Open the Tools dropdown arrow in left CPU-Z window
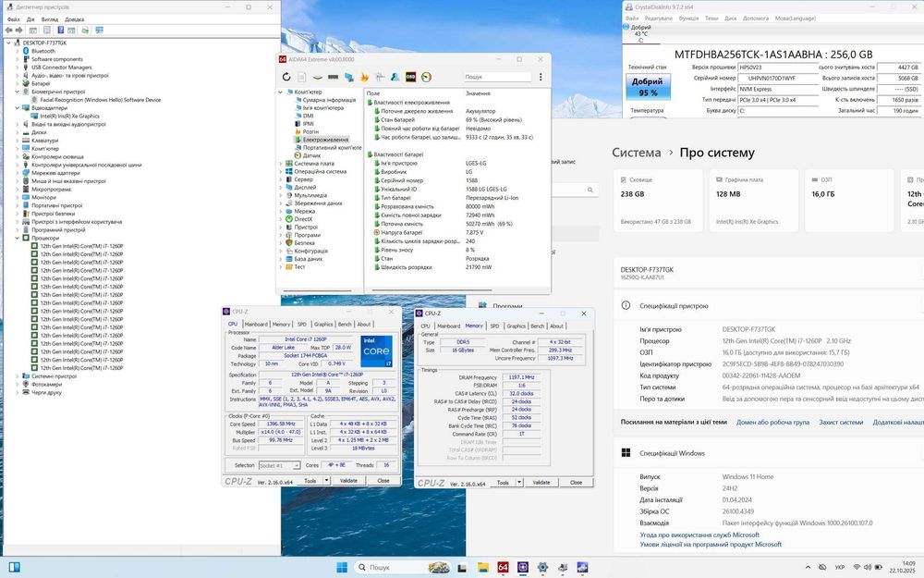Viewport: 924px width, 578px height. 326,481
